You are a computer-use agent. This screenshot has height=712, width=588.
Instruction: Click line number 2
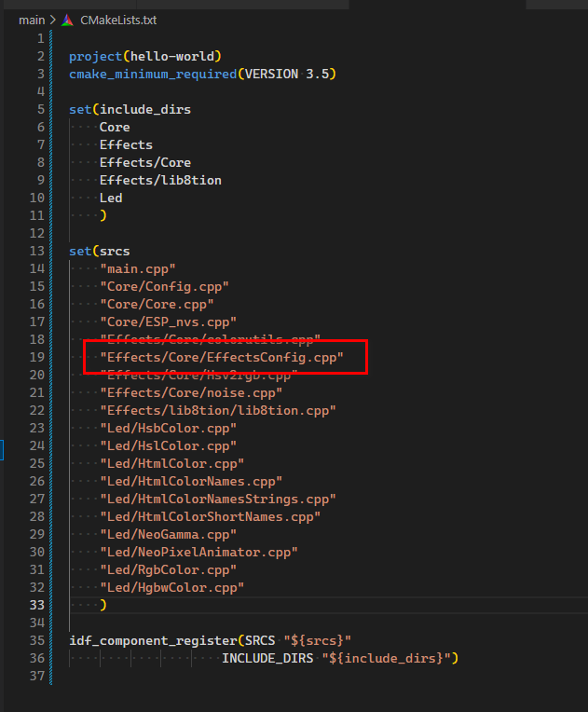(x=41, y=56)
